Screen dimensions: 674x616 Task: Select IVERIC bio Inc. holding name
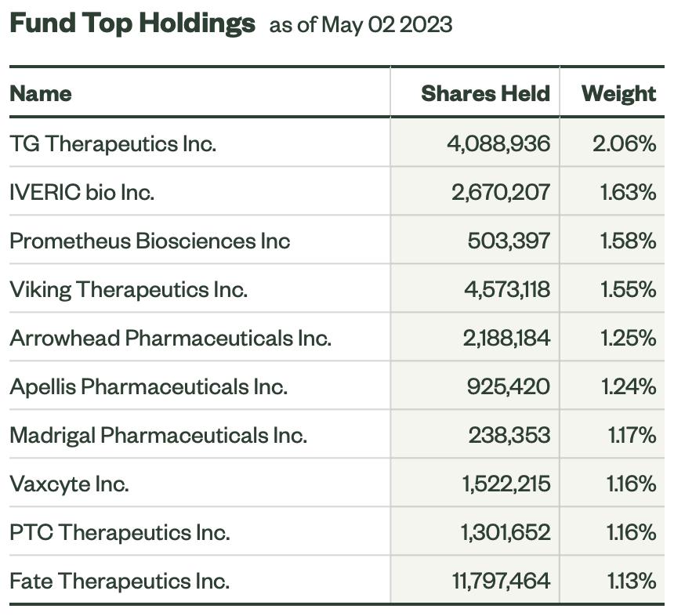point(82,192)
